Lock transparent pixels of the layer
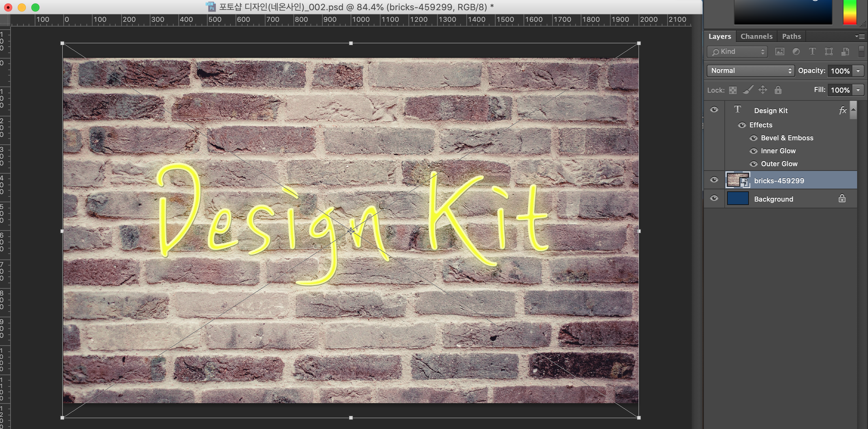 point(733,90)
